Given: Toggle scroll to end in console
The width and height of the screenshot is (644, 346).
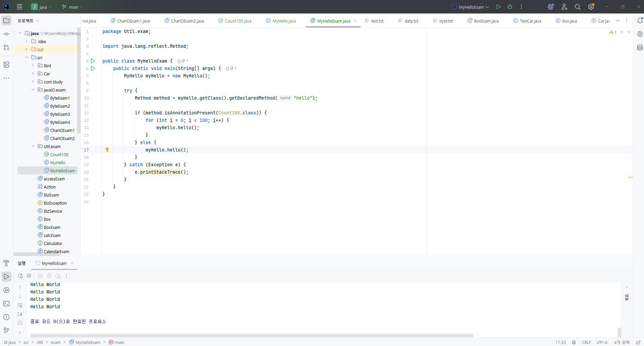Looking at the screenshot, I should click(20, 314).
